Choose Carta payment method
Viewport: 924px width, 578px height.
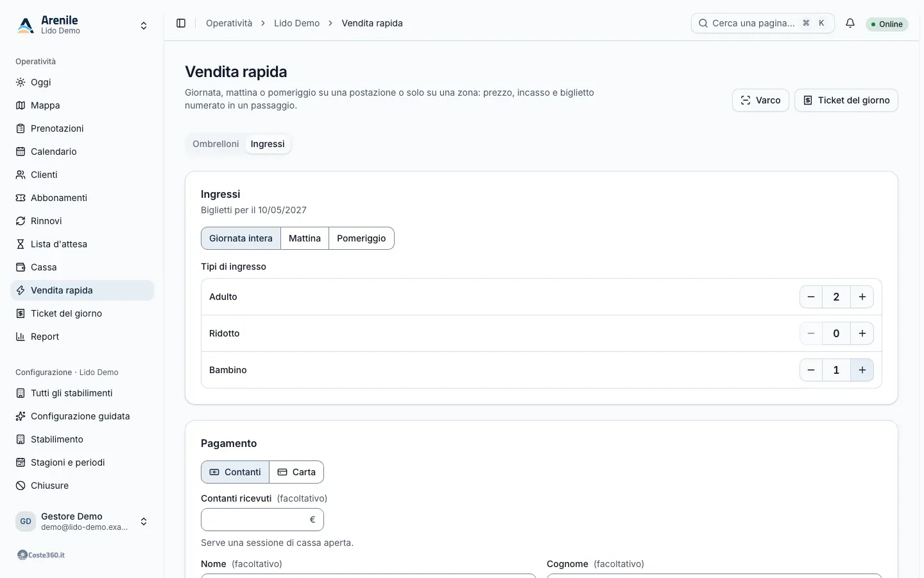pyautogui.click(x=296, y=472)
